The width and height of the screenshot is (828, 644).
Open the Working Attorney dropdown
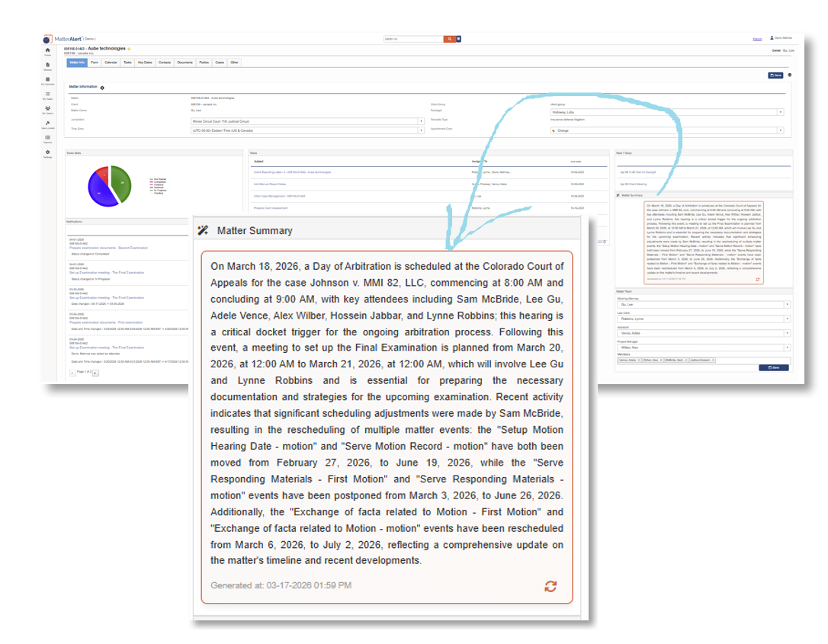pos(704,305)
